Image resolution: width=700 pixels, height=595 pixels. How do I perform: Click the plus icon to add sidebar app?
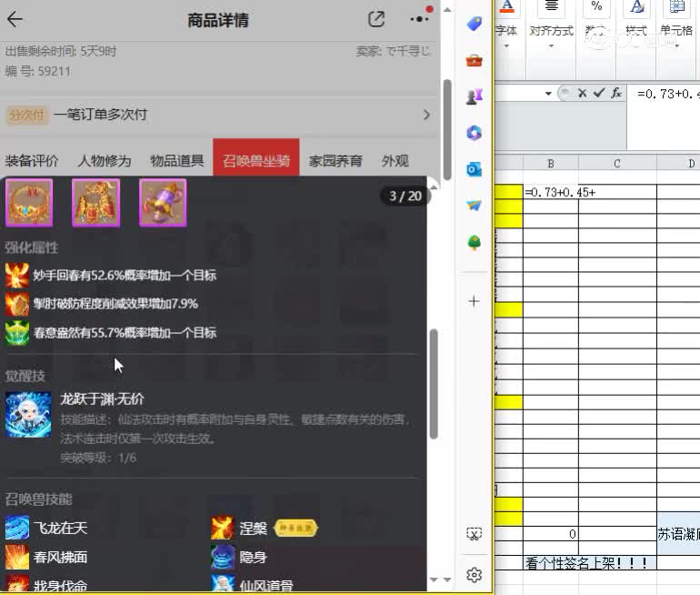pos(475,301)
